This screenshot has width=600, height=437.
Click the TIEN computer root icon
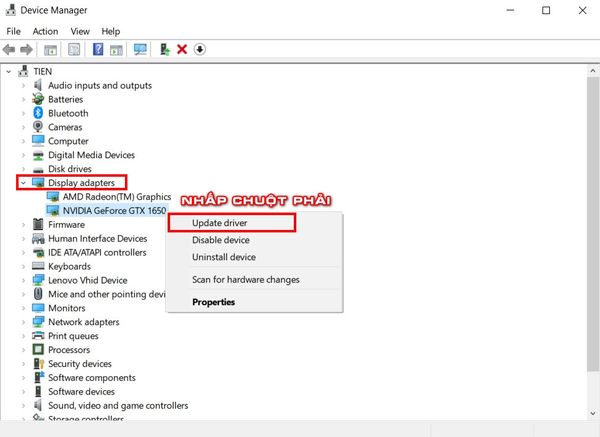pyautogui.click(x=23, y=71)
